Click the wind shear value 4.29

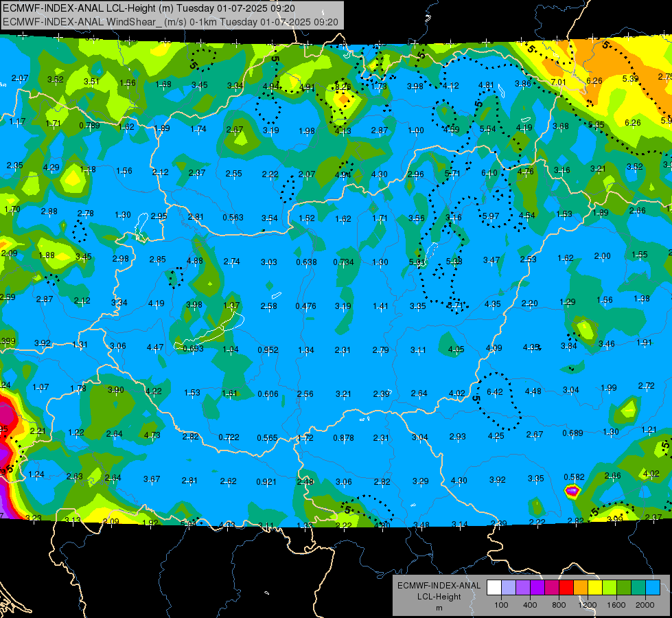(x=51, y=168)
